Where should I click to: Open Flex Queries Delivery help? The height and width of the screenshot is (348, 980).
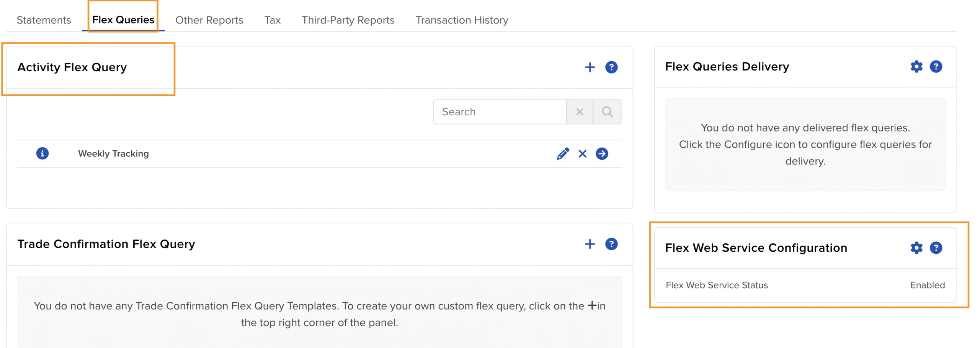coord(936,67)
